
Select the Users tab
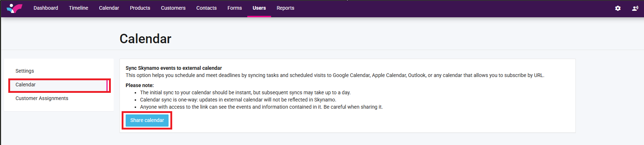click(x=259, y=8)
